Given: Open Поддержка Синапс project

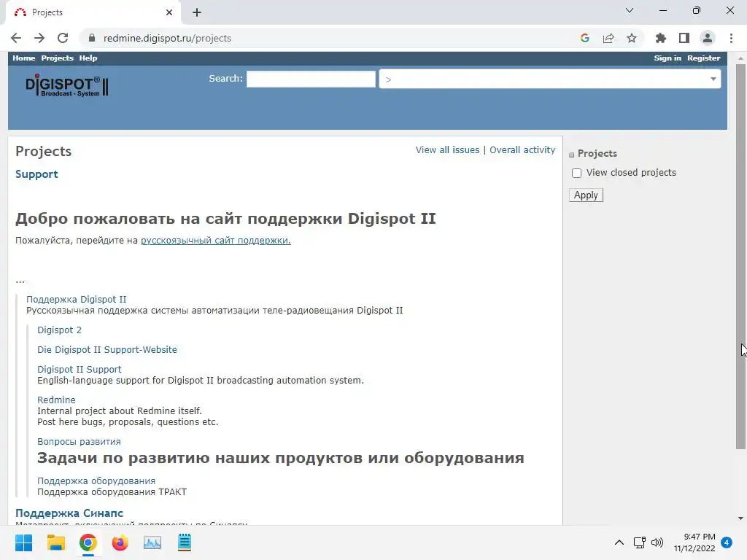Looking at the screenshot, I should click(x=69, y=513).
